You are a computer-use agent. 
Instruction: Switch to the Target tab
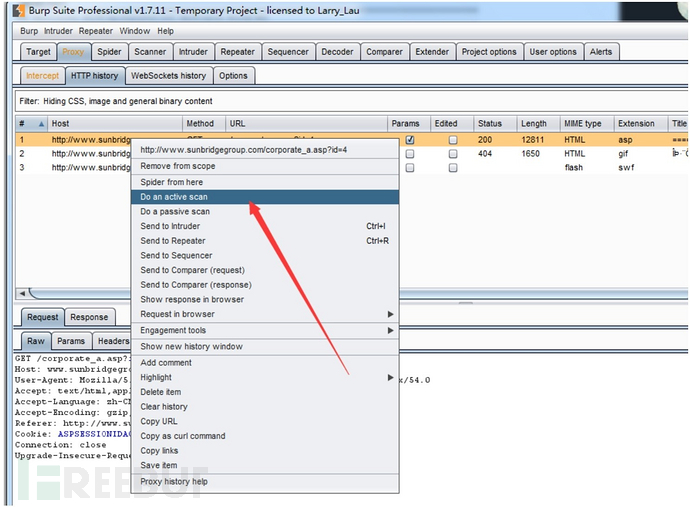(38, 52)
